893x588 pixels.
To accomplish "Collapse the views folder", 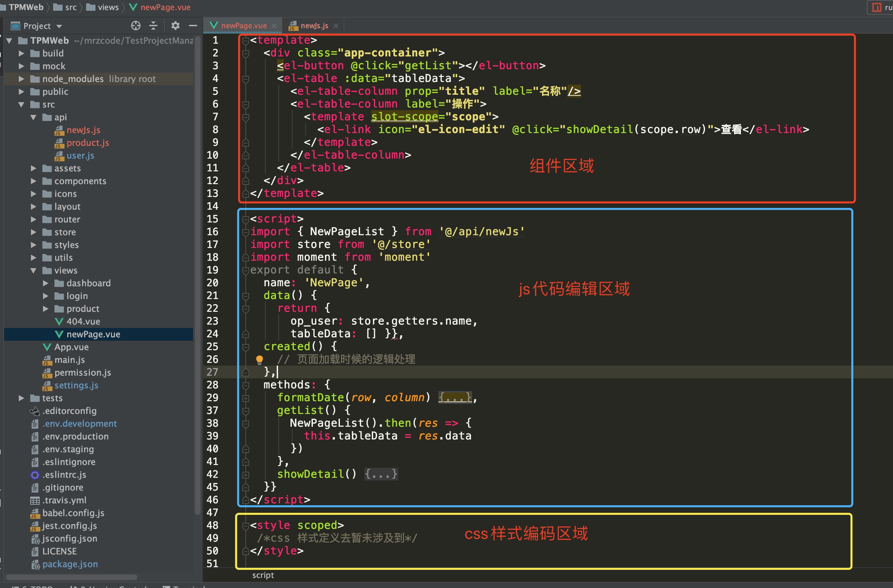I will (33, 270).
